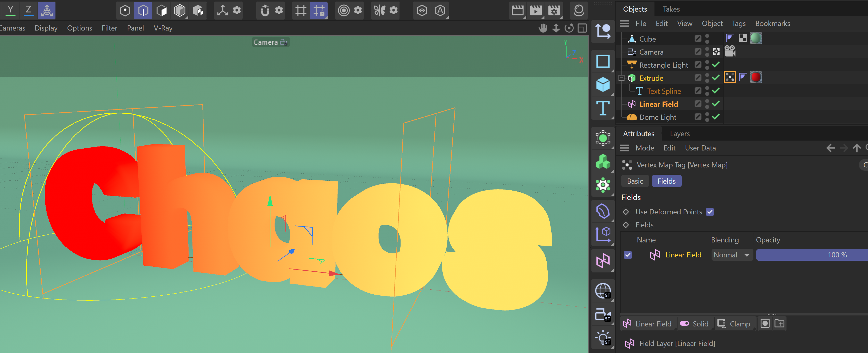Open the Cameras viewport menu
This screenshot has width=868, height=353.
click(12, 28)
